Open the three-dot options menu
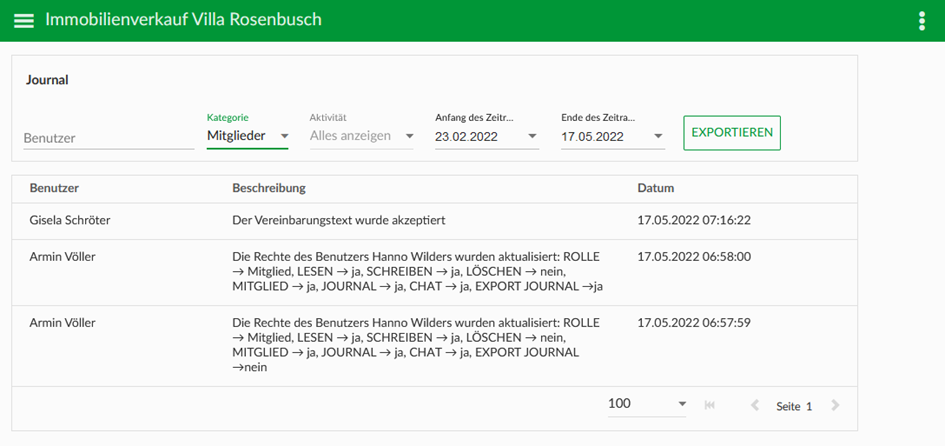945x446 pixels. pyautogui.click(x=921, y=20)
